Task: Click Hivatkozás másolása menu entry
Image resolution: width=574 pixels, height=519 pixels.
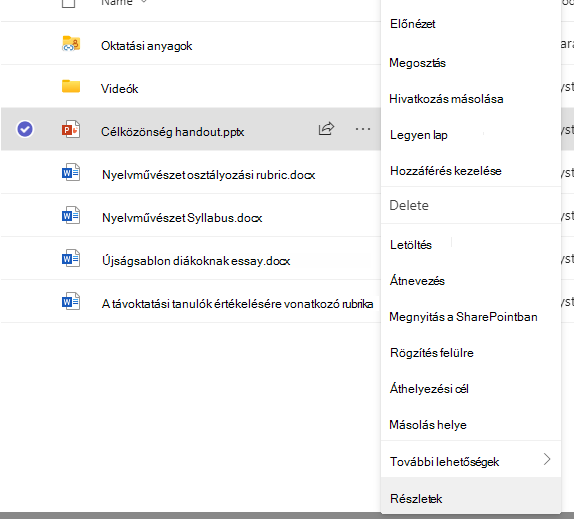Action: click(446, 99)
